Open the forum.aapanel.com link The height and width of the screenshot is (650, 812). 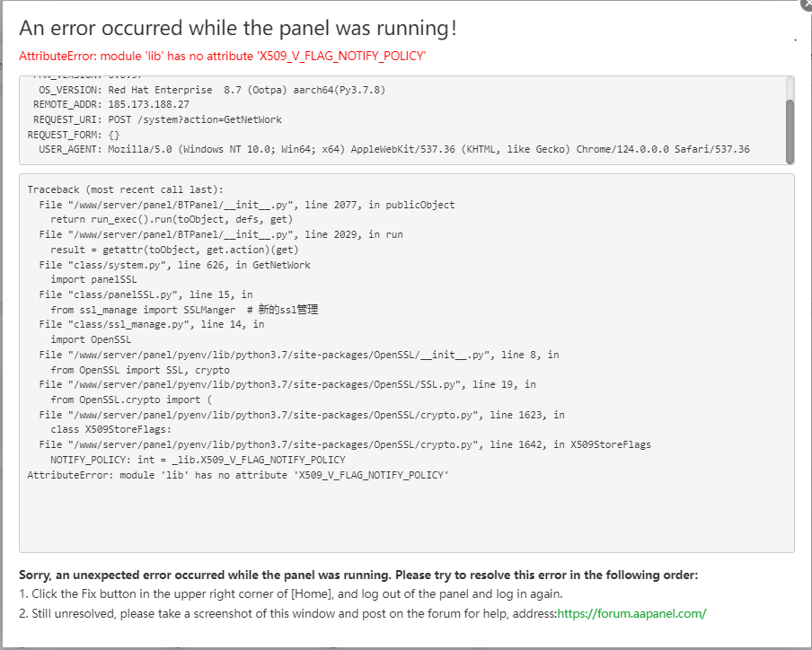631,614
